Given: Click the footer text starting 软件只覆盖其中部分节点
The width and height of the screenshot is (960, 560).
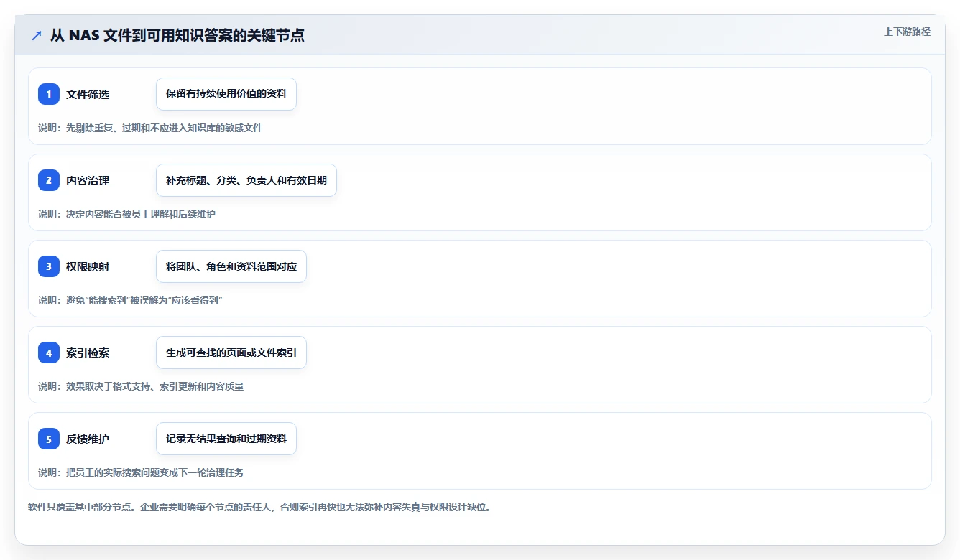Looking at the screenshot, I should coord(259,507).
